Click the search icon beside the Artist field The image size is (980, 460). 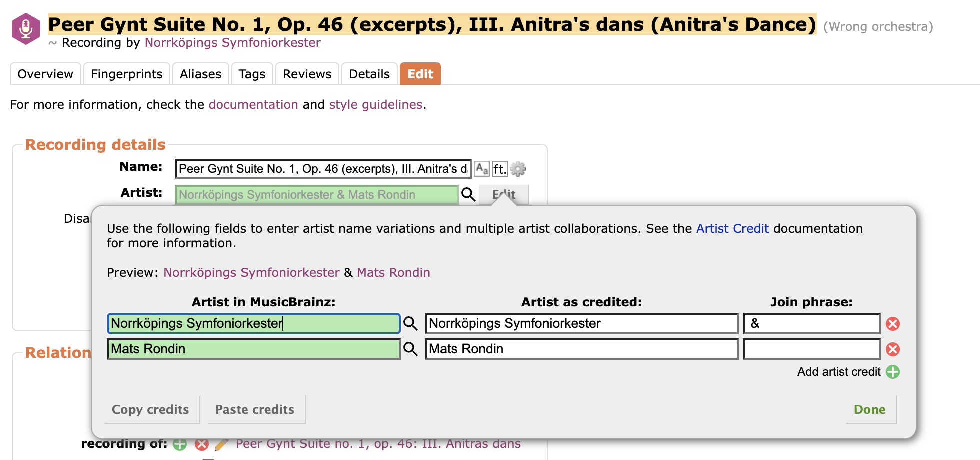click(468, 194)
